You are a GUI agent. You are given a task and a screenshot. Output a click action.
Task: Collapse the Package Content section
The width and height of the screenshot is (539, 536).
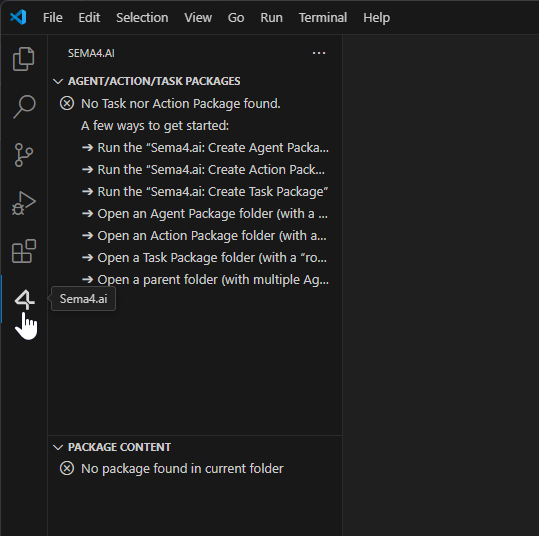(58, 447)
